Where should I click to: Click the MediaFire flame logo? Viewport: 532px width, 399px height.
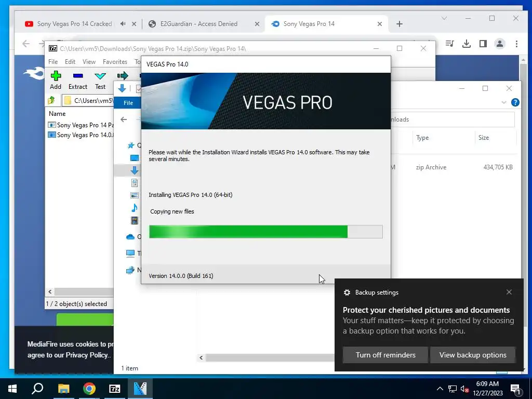click(34, 73)
